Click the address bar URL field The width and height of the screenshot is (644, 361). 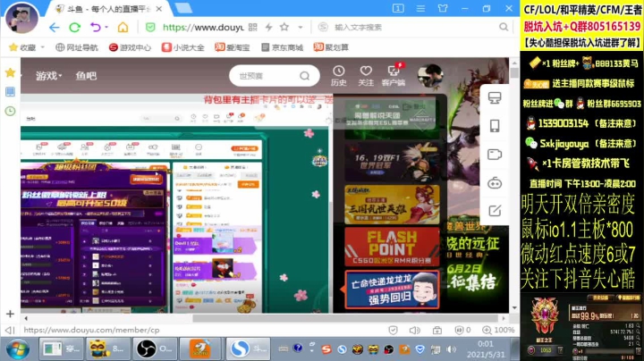(x=203, y=28)
